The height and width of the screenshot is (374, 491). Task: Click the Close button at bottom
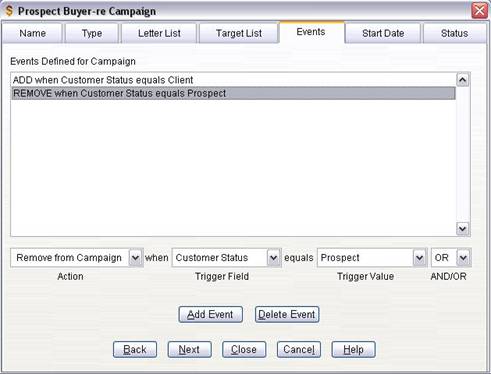pos(244,349)
